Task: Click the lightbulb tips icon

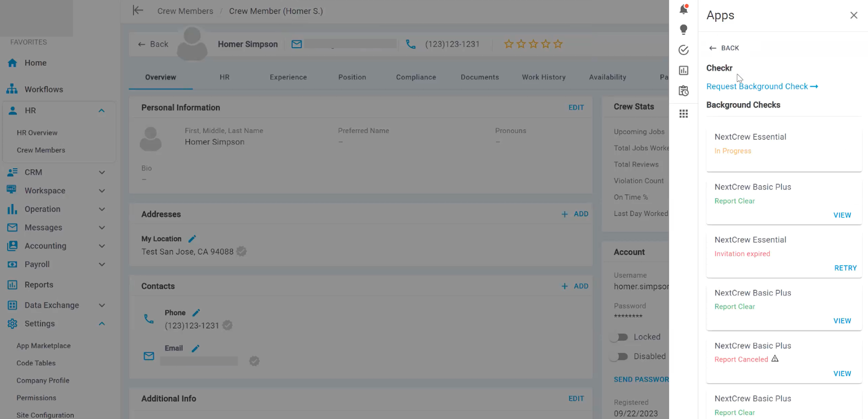Action: pyautogui.click(x=684, y=29)
